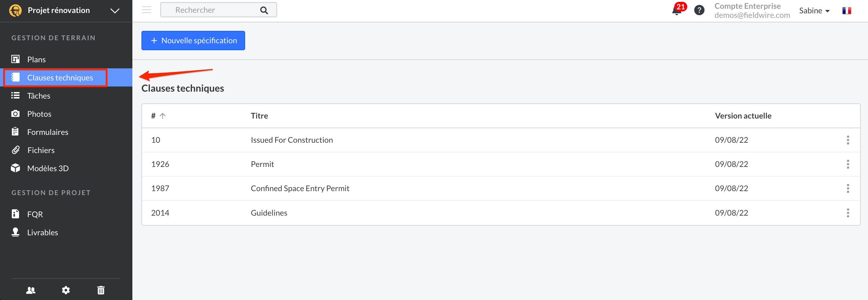Open the help question mark icon
Screen dimensions: 868x300
[699, 11]
